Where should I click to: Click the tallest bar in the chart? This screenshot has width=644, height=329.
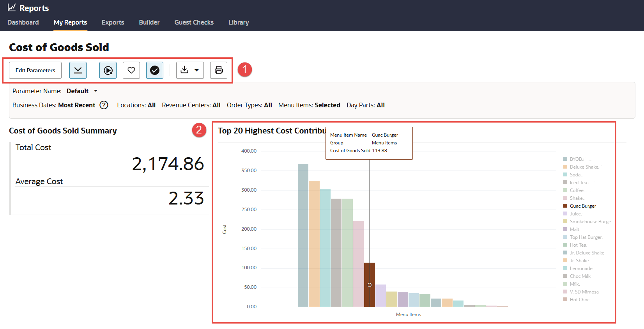pos(303,235)
